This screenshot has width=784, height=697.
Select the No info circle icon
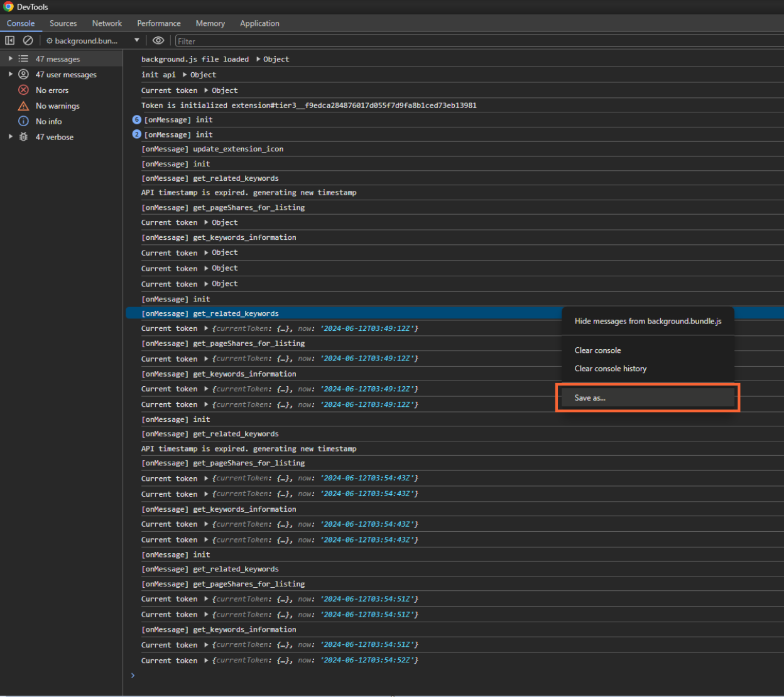[23, 121]
